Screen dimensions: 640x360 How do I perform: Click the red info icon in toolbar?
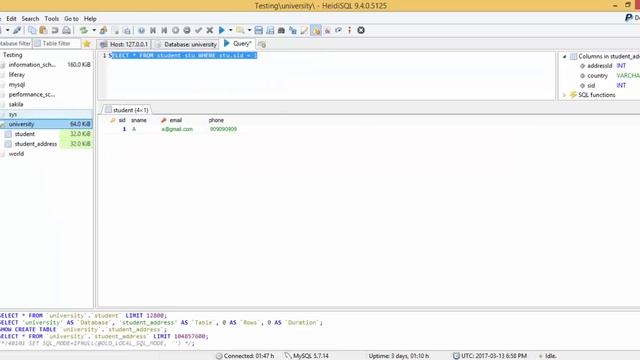coord(349,30)
